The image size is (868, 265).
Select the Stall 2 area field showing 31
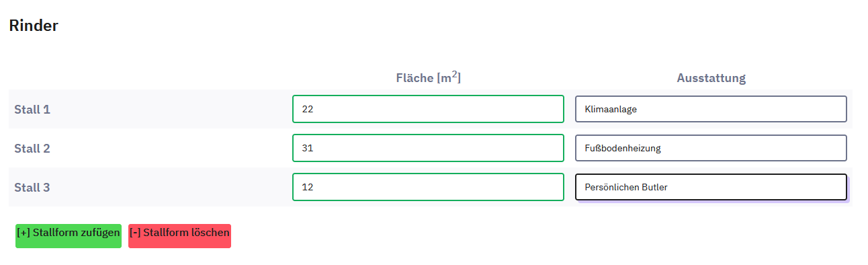click(x=428, y=148)
